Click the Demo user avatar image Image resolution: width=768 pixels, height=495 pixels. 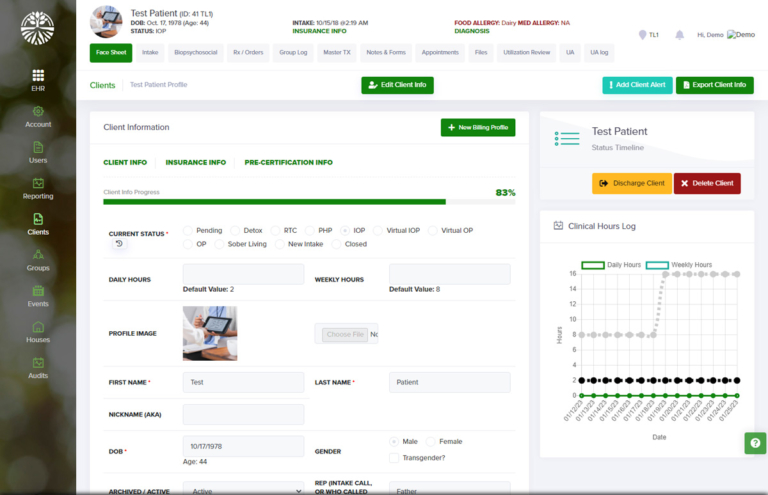(x=741, y=35)
